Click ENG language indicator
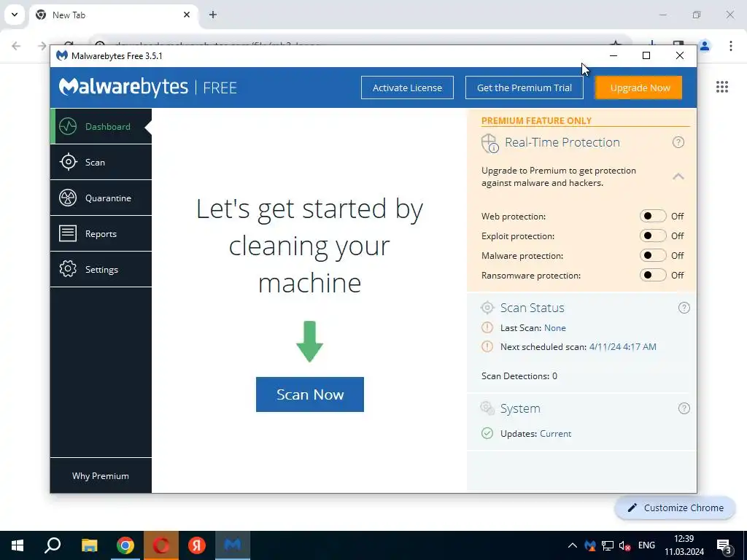The height and width of the screenshot is (560, 747). pos(646,545)
